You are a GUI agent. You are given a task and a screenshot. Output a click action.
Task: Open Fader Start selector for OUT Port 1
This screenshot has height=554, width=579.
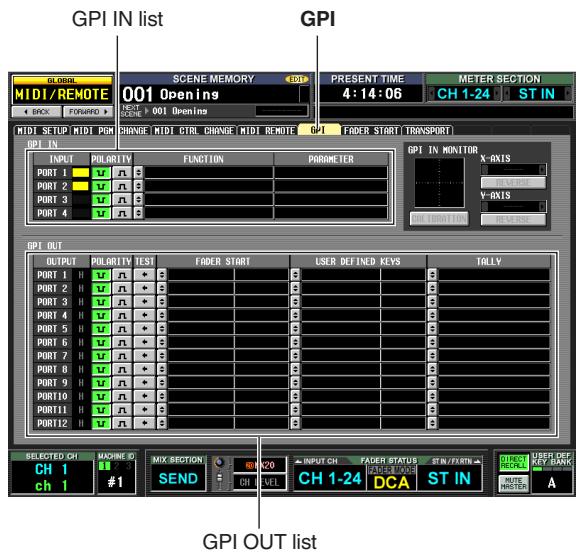click(x=162, y=275)
